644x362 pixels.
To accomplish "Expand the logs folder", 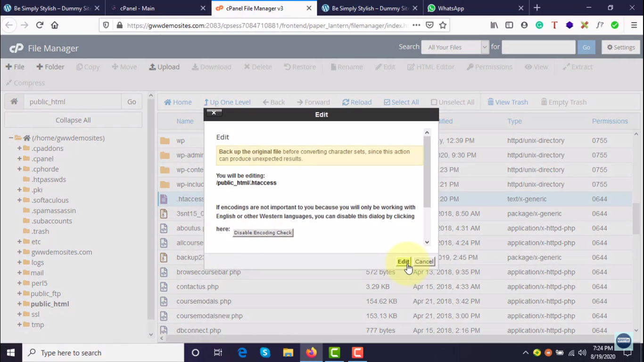I will 19,263.
